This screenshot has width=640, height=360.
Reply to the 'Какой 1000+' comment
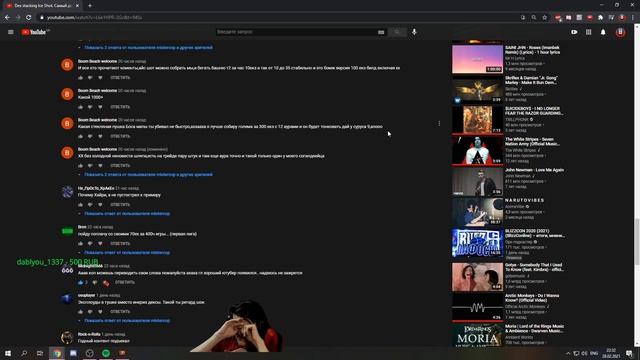pyautogui.click(x=120, y=107)
